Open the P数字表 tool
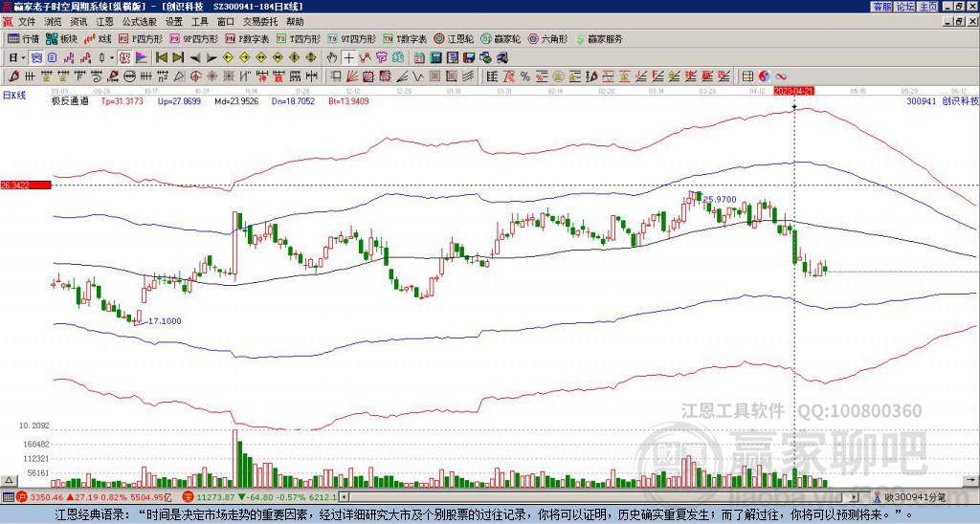This screenshot has width=980, height=524. tap(248, 38)
